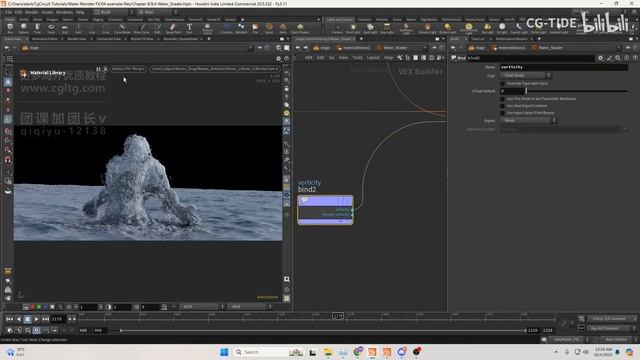This screenshot has height=360, width=640.
Task: Stop timeline playback
Action: [27, 319]
